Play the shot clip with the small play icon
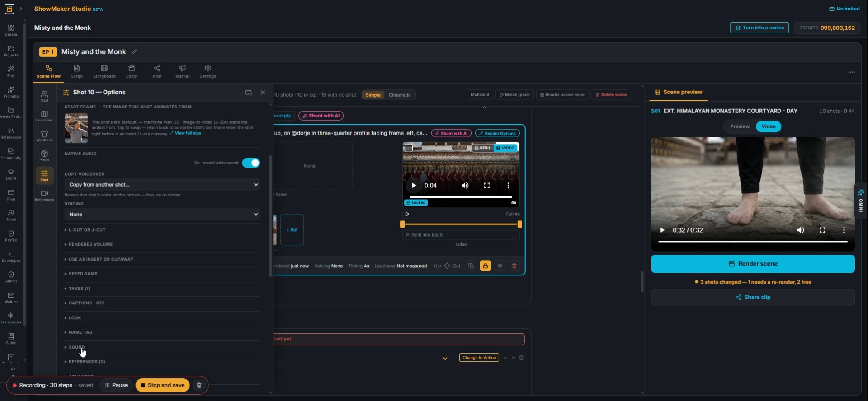This screenshot has height=401, width=868. (x=407, y=214)
